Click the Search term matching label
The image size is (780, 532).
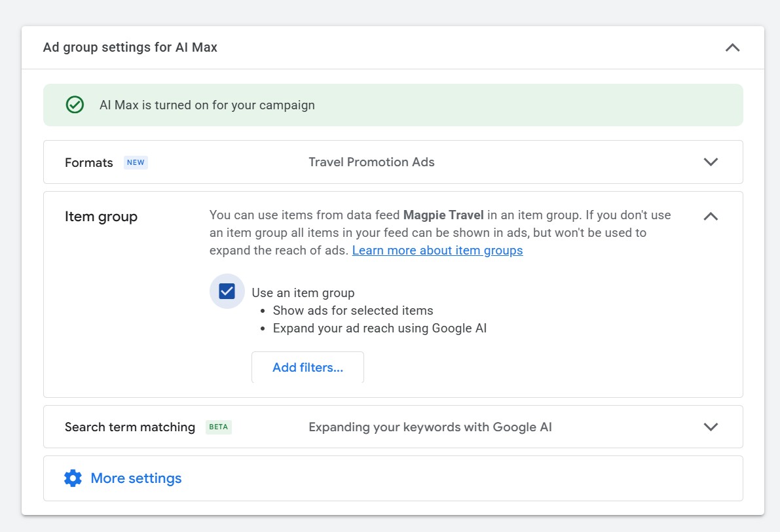pyautogui.click(x=129, y=427)
